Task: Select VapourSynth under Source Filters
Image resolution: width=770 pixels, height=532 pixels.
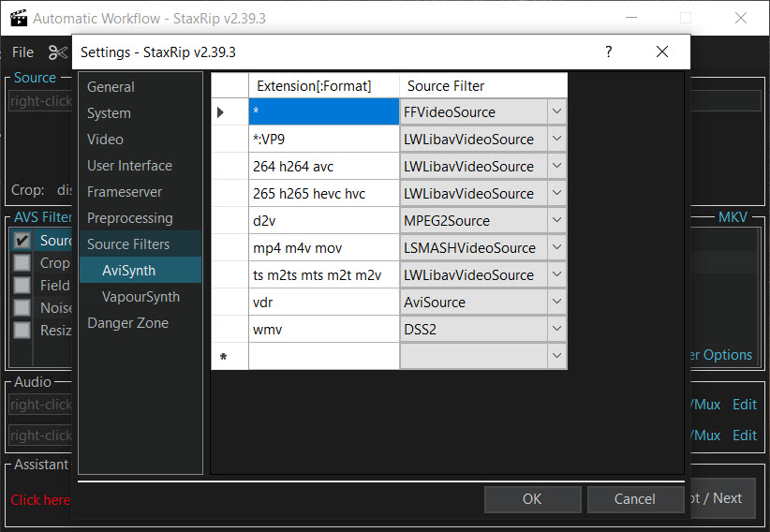Action: tap(141, 297)
